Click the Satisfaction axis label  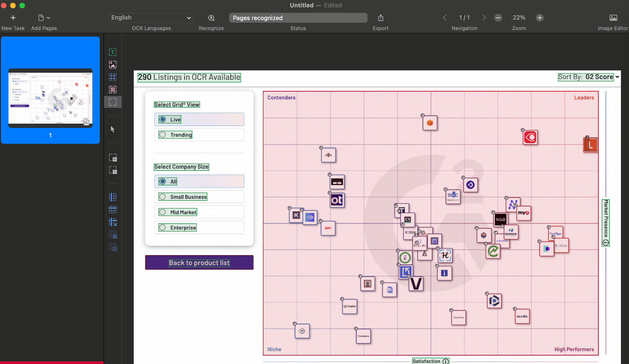coord(427,361)
